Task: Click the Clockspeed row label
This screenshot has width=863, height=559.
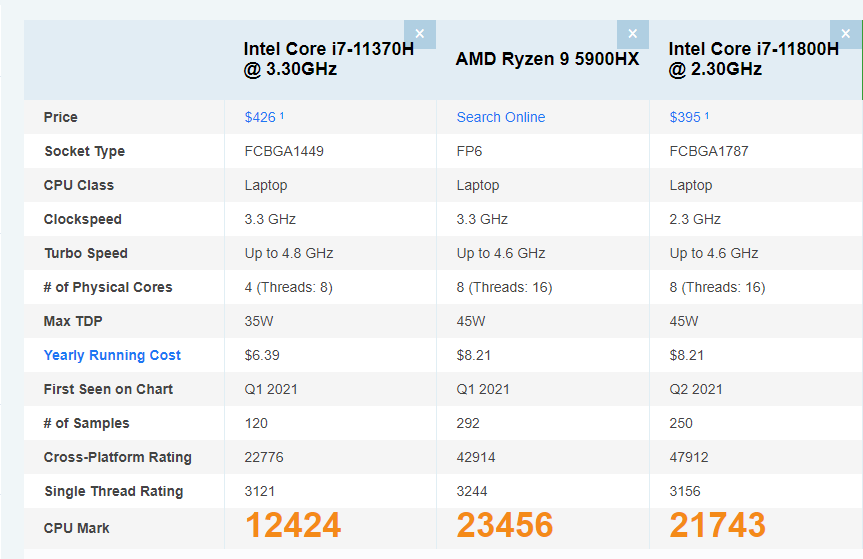Action: [83, 220]
